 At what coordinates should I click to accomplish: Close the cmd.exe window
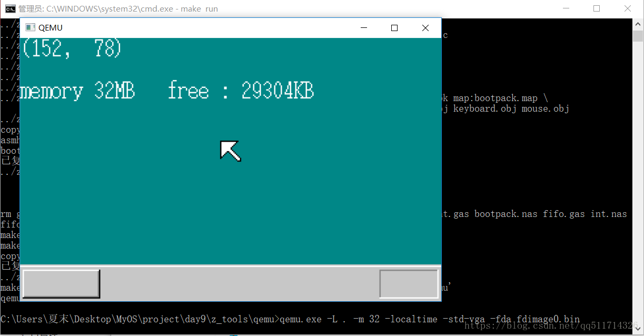[x=628, y=8]
